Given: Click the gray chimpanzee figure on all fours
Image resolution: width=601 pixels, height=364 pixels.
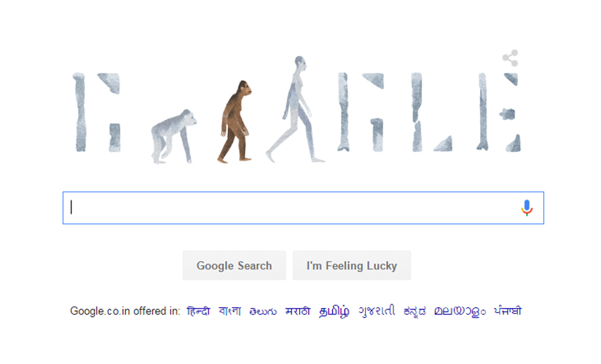Looking at the screenshot, I should coord(173,136).
